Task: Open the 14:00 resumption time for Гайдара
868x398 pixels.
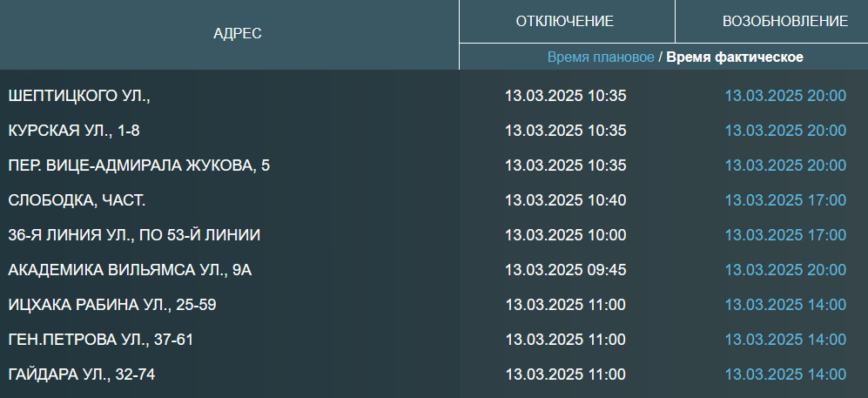Action: (x=785, y=374)
